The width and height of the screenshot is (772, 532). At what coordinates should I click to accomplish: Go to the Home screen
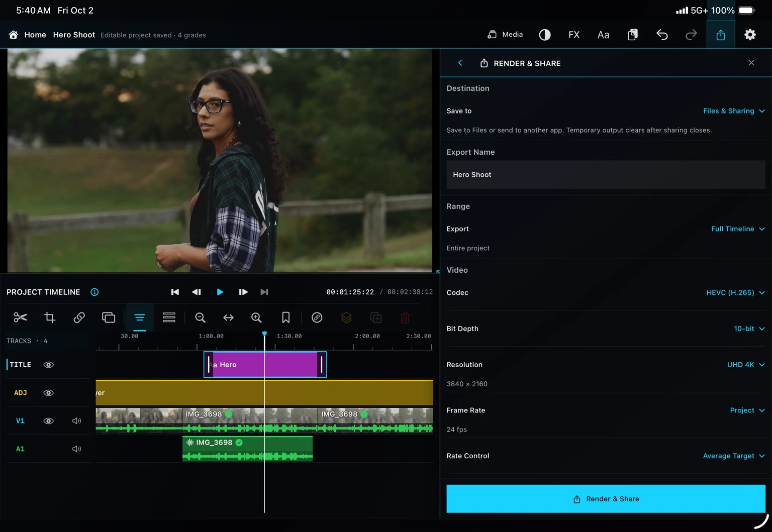28,35
